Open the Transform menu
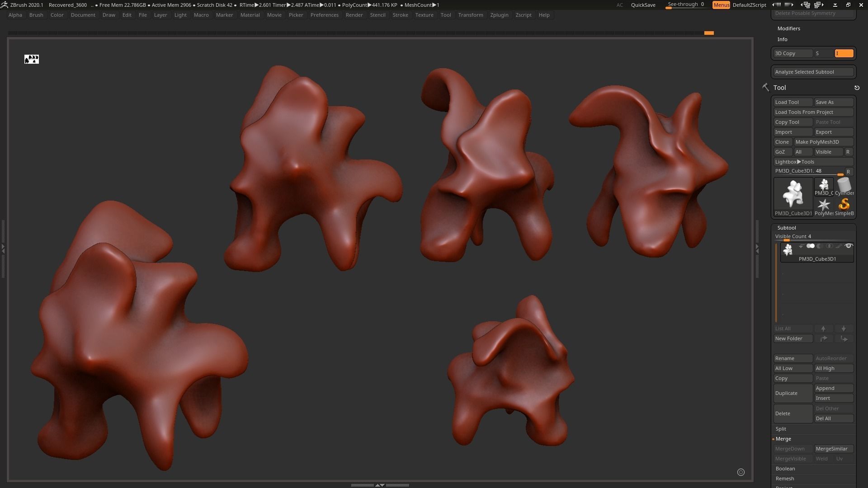Viewport: 868px width, 488px height. (x=471, y=15)
